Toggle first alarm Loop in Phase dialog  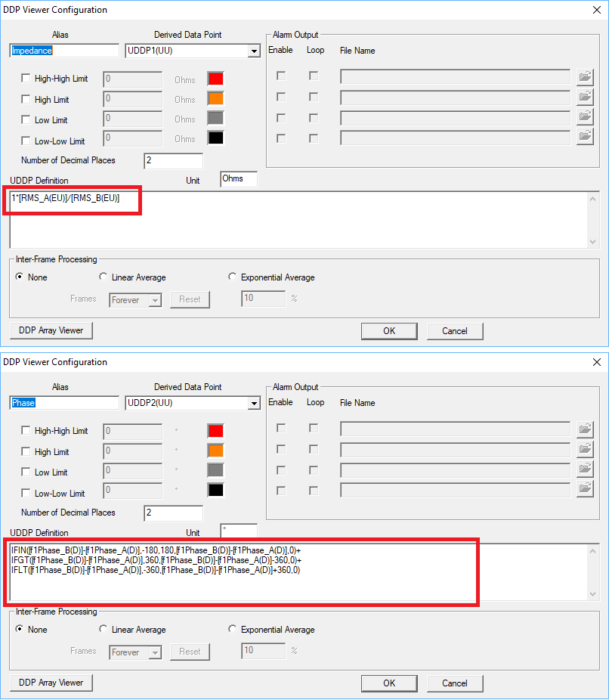314,428
